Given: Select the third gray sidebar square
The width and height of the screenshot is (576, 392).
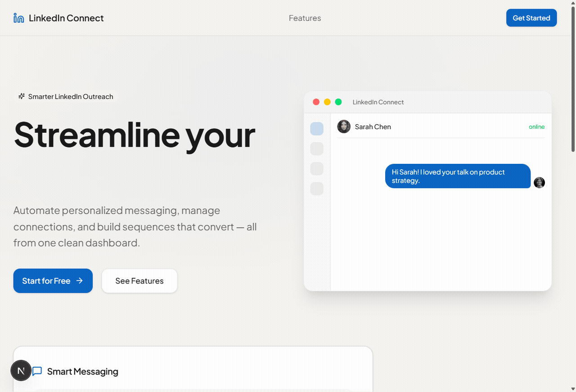Looking at the screenshot, I should 317,169.
